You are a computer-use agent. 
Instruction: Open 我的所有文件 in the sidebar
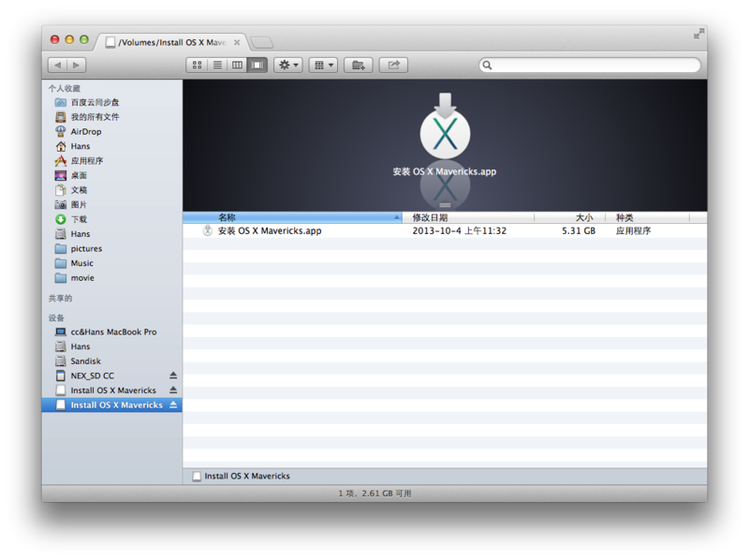pyautogui.click(x=95, y=117)
